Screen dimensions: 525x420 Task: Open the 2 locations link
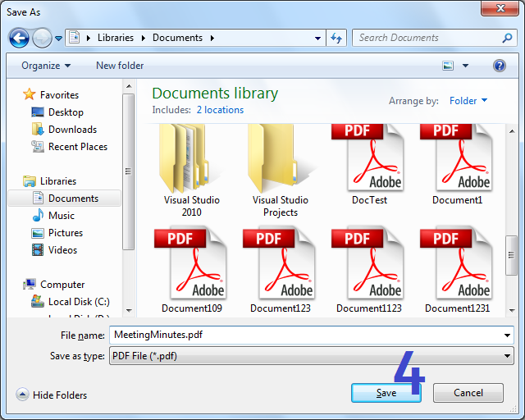tap(220, 110)
